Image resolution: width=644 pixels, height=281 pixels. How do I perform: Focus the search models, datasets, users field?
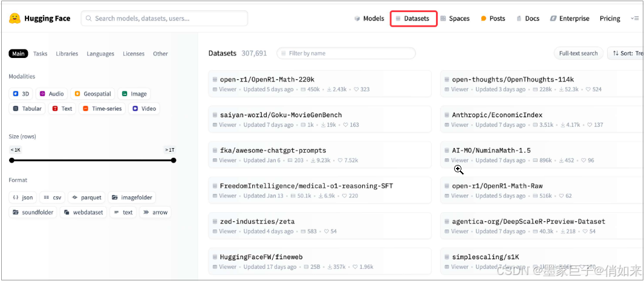coord(164,19)
